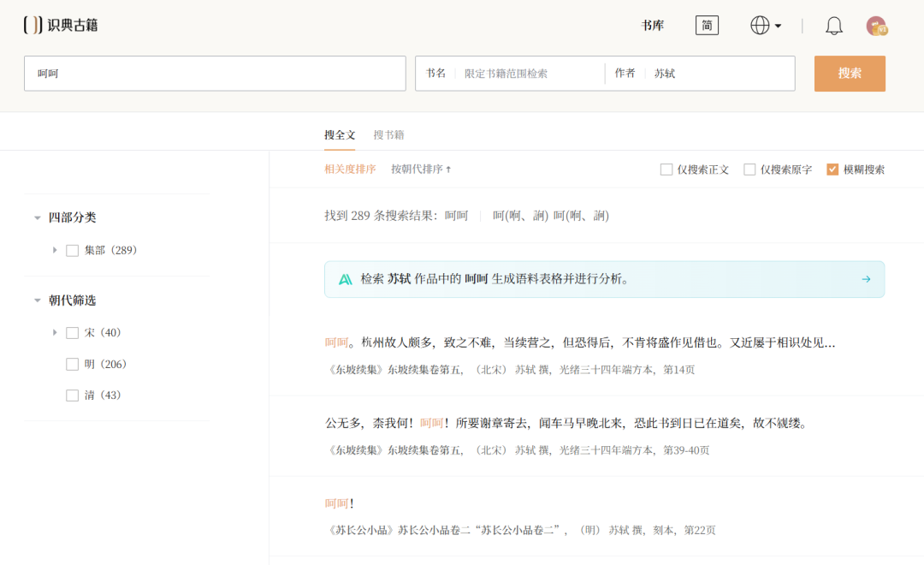924x565 pixels.
Task: Check the 明 (206) dynasty filter
Action: [x=72, y=364]
